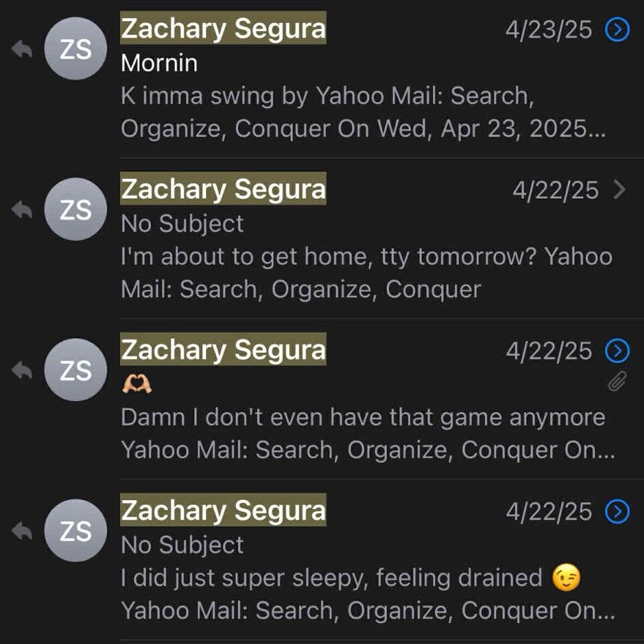Tap the heart hands emoji subject line

point(136,383)
